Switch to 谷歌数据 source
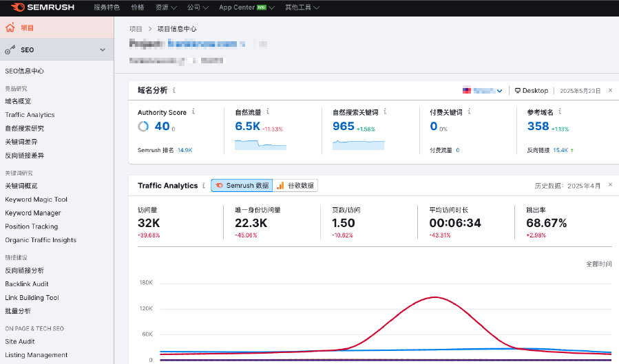 [295, 185]
